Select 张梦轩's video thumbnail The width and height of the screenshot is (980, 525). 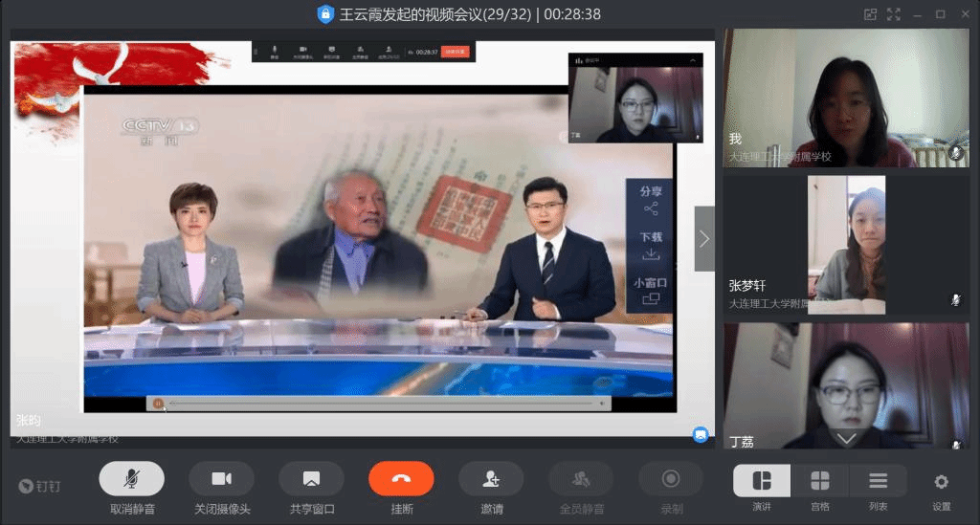click(846, 244)
